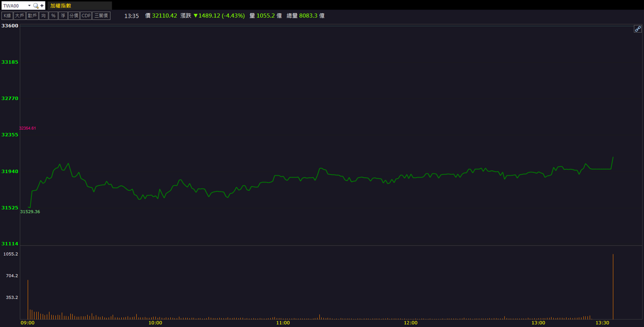This screenshot has width=644, height=327.
Task: Click the 10:00 time axis label
Action: pyautogui.click(x=155, y=323)
